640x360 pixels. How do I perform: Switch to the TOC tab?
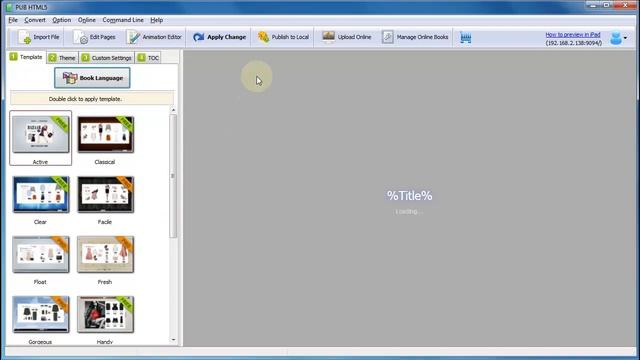tap(148, 58)
